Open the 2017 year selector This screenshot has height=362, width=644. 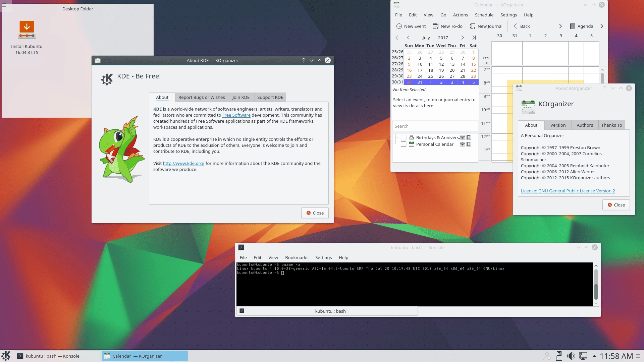[443, 38]
